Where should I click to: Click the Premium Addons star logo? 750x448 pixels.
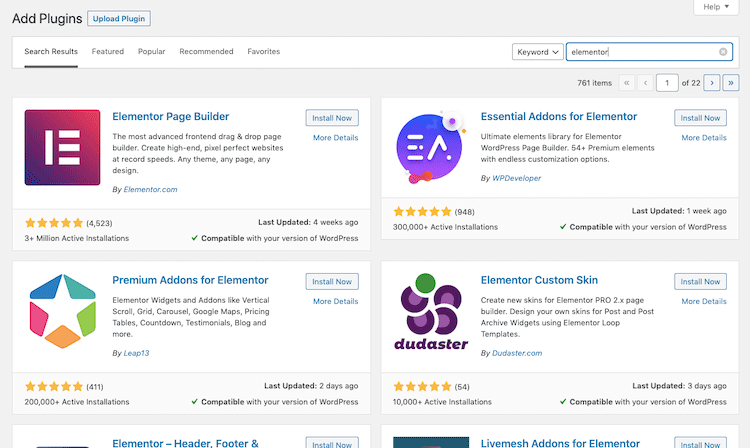(63, 311)
